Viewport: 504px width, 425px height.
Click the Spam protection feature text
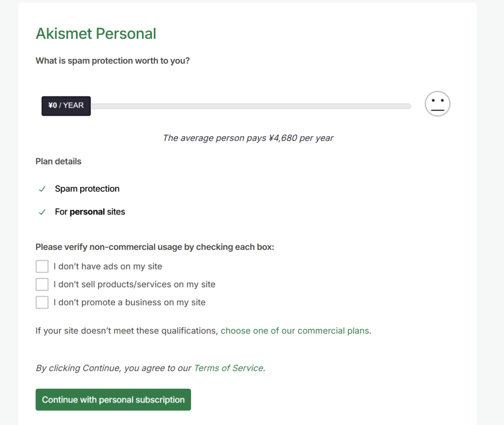click(x=87, y=189)
